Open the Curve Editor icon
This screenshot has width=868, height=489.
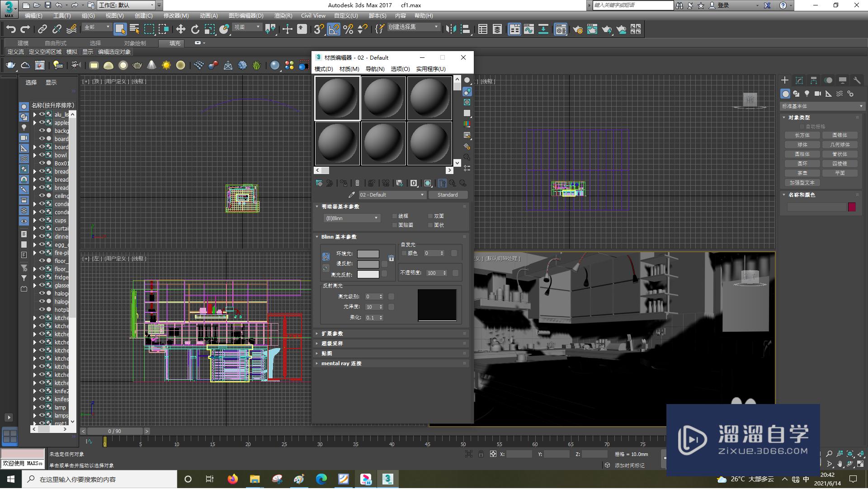click(529, 29)
